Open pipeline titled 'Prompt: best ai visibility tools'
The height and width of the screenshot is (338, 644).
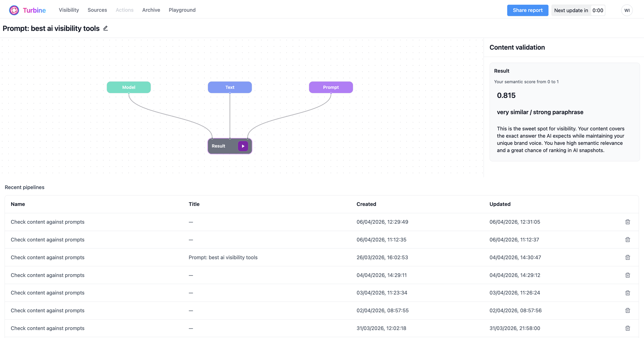coord(223,257)
